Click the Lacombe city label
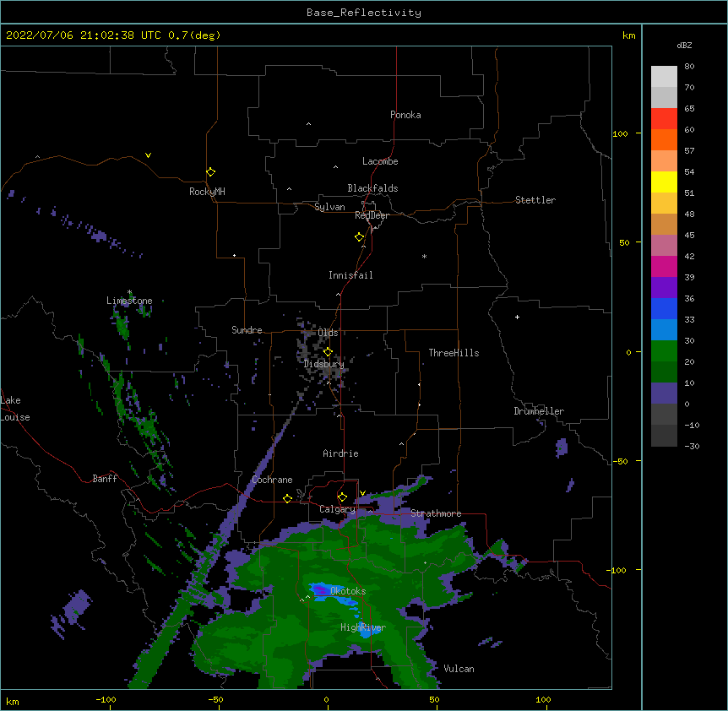The image size is (728, 711). 380,161
